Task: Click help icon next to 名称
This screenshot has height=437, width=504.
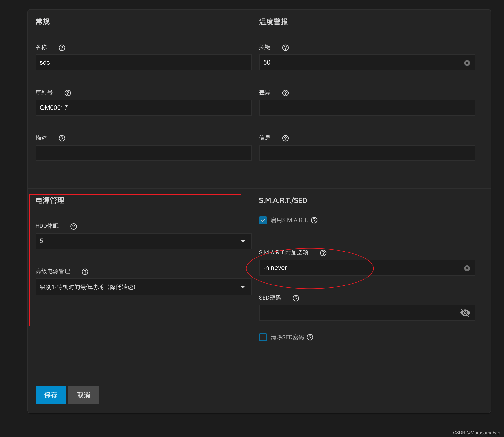Action: [x=62, y=47]
